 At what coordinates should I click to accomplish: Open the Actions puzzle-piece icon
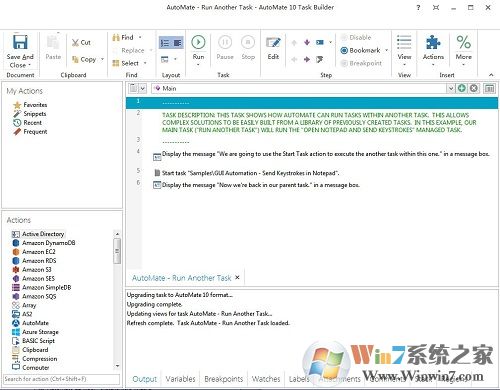(433, 43)
